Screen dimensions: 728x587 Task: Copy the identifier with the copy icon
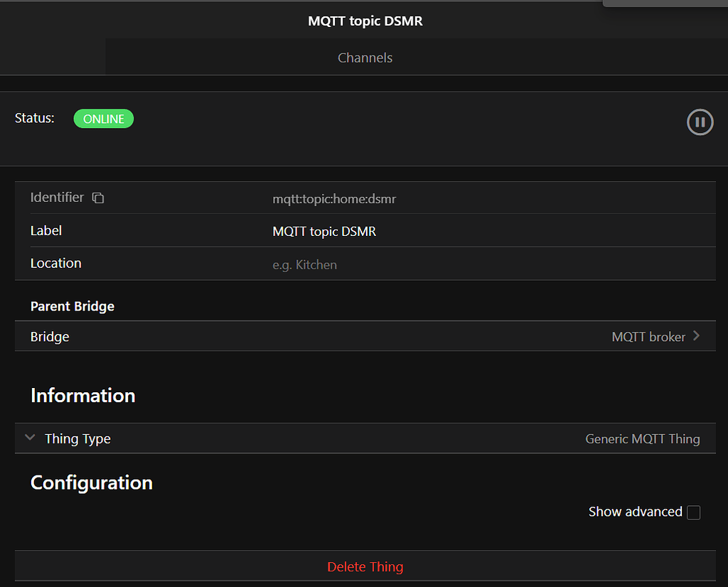click(x=98, y=198)
